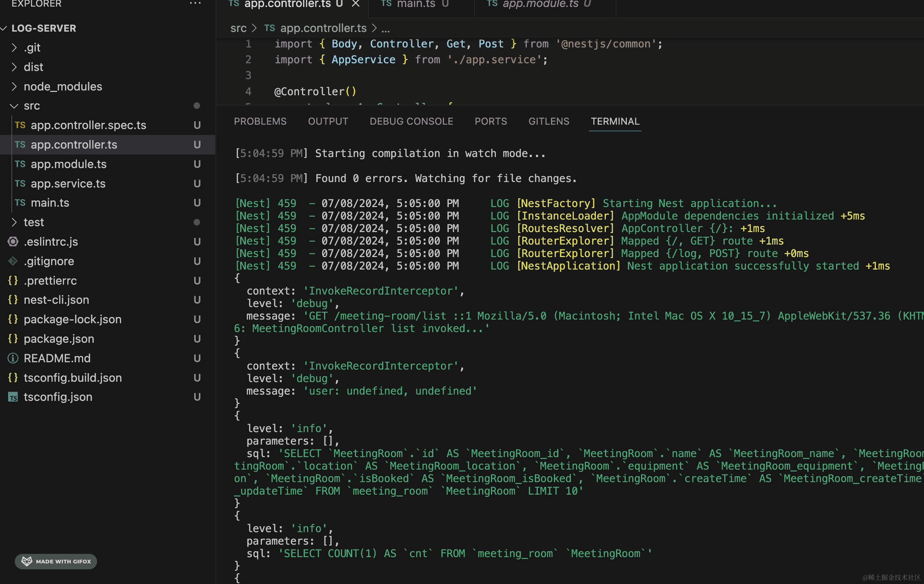
Task: Open app.service.ts in the file tree
Action: coord(68,184)
